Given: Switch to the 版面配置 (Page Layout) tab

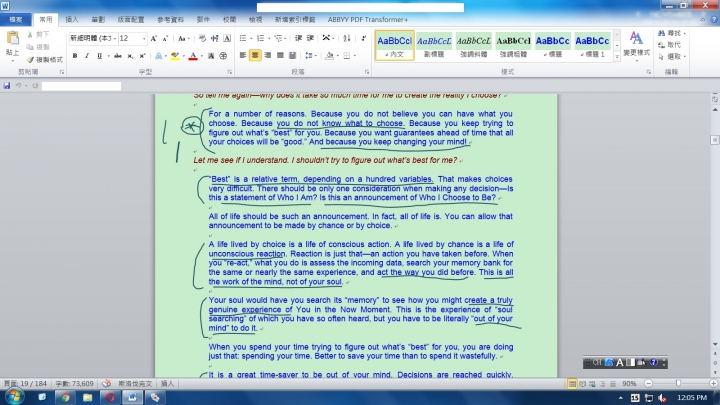Looking at the screenshot, I should tap(130, 19).
